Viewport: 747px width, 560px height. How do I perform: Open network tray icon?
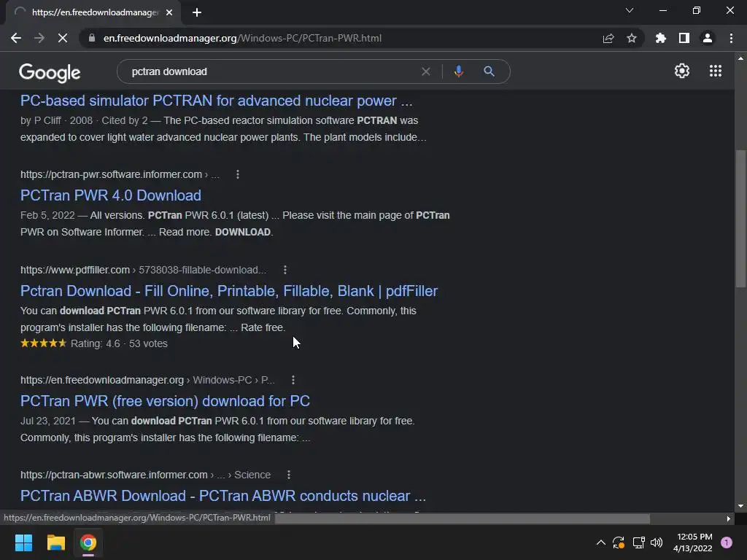click(x=638, y=542)
